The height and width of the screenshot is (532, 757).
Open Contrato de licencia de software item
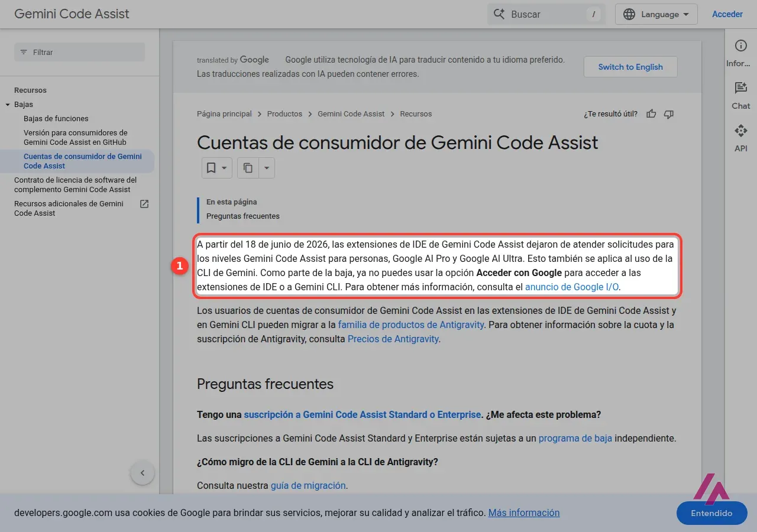[x=76, y=185]
